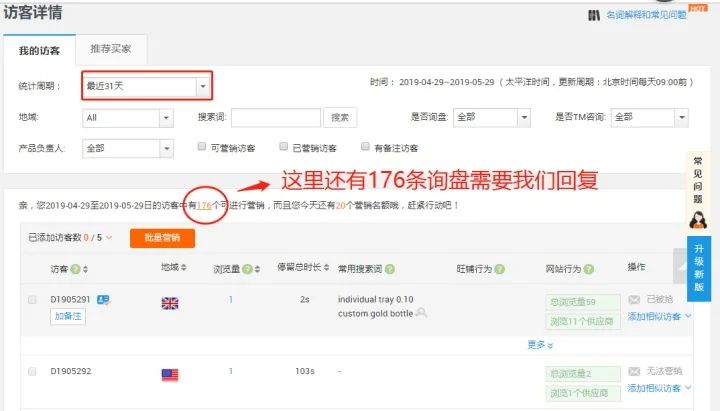The width and height of the screenshot is (720, 411).
Task: Click the contact card icon beside D1905291
Action: tap(103, 300)
